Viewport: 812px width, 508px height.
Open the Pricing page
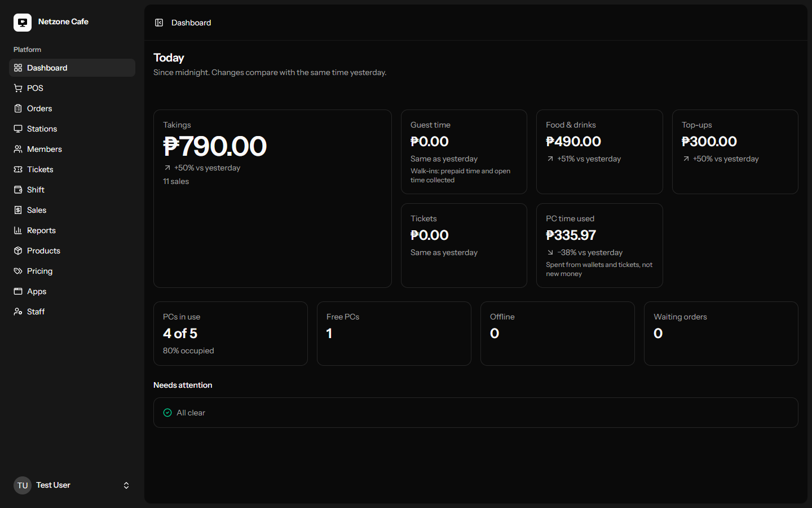tap(72, 271)
